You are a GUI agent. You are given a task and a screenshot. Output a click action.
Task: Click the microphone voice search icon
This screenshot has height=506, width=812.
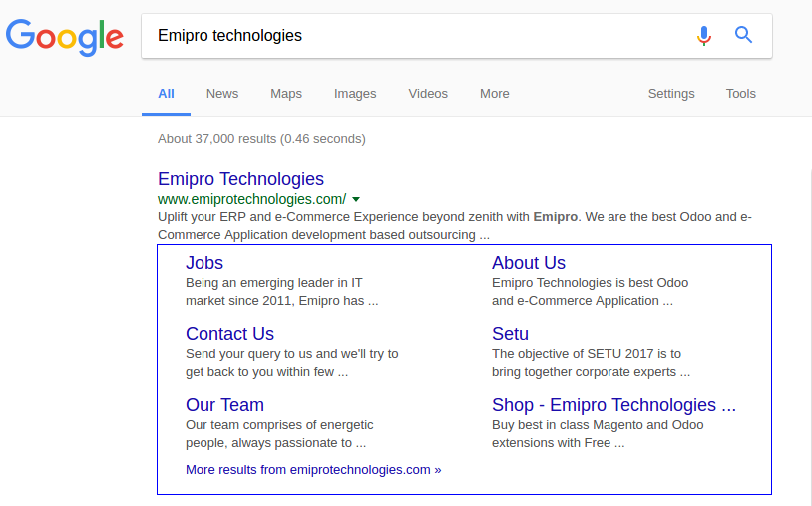(704, 36)
